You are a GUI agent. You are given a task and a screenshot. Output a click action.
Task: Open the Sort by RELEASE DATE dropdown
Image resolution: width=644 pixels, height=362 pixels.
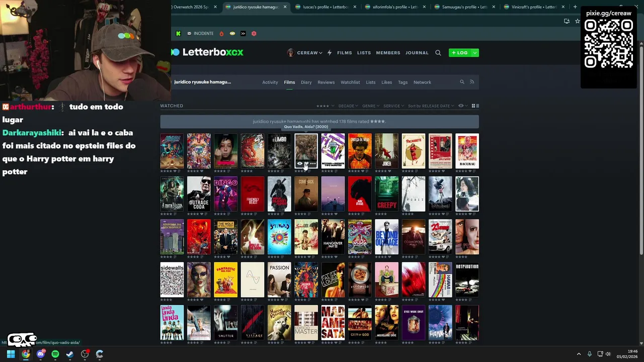click(431, 106)
